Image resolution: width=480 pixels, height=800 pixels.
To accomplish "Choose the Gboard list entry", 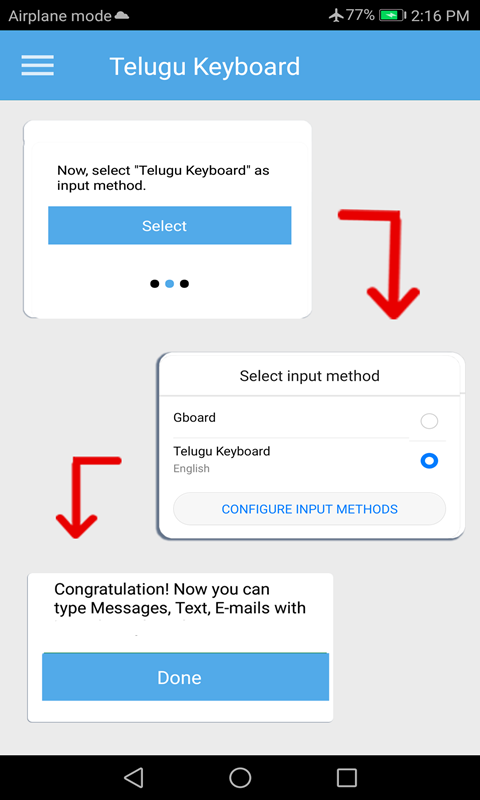I will 310,418.
